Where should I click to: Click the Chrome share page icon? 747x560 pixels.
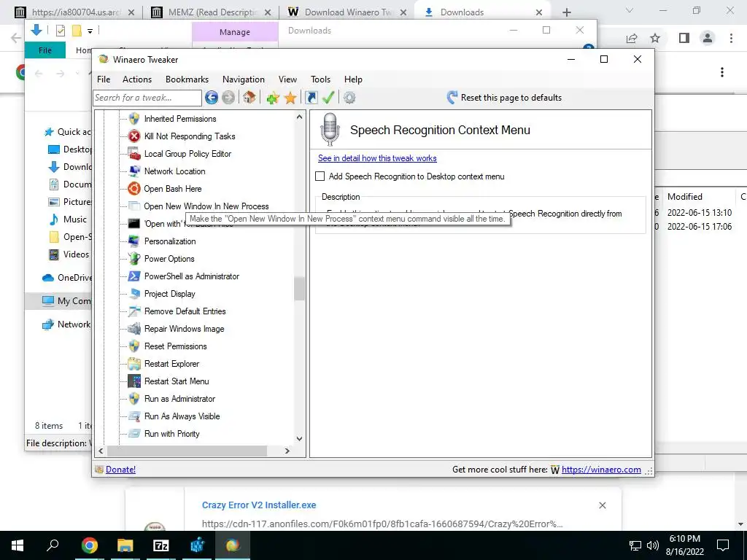coord(632,38)
